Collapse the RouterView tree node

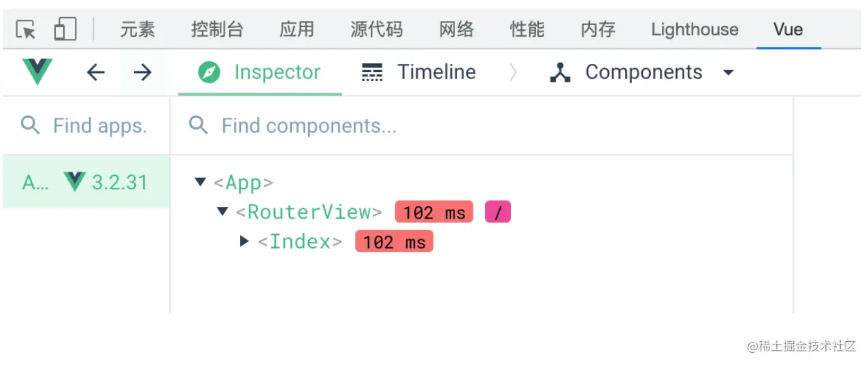point(222,212)
